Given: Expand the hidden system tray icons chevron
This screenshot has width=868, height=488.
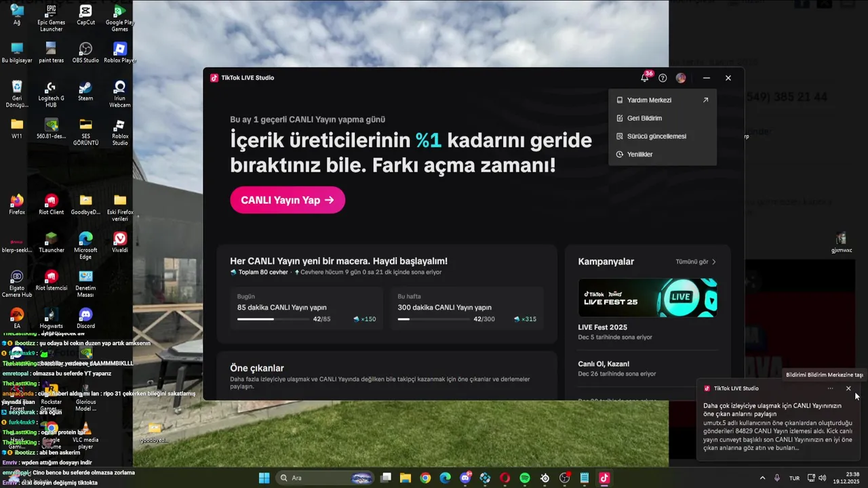Looking at the screenshot, I should click(762, 478).
